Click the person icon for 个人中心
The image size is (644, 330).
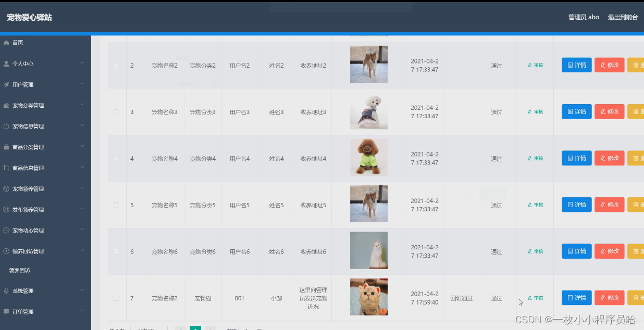[x=6, y=64]
